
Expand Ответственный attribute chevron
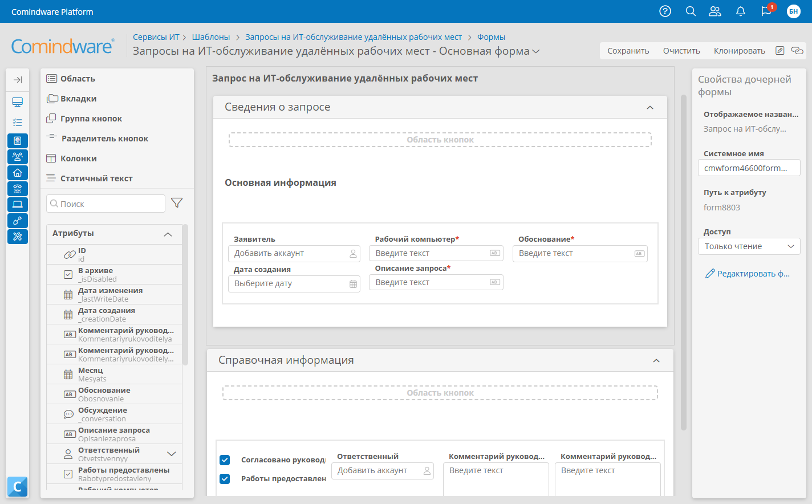pos(171,454)
